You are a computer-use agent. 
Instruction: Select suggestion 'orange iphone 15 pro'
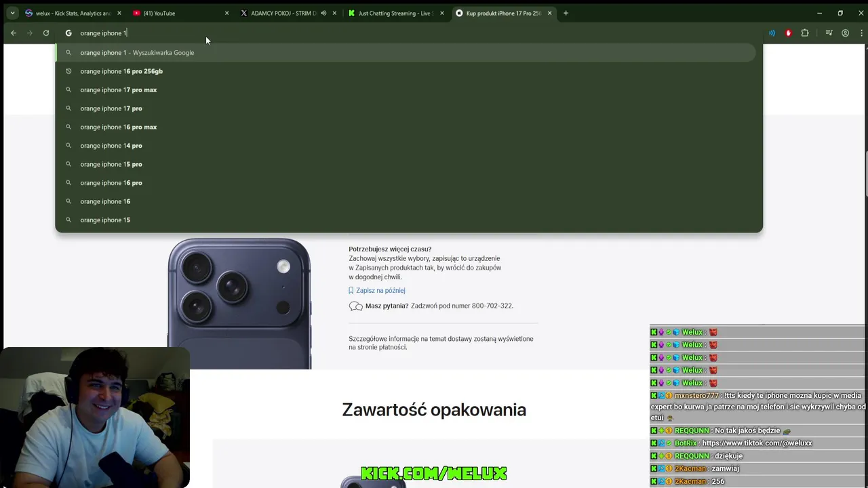pos(406,164)
